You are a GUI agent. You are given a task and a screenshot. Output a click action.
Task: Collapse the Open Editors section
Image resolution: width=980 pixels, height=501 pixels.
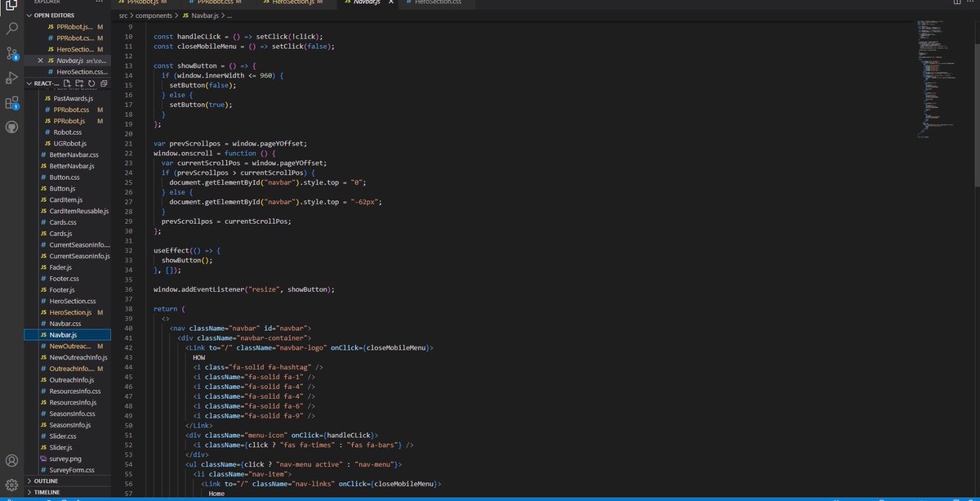[x=68, y=15]
